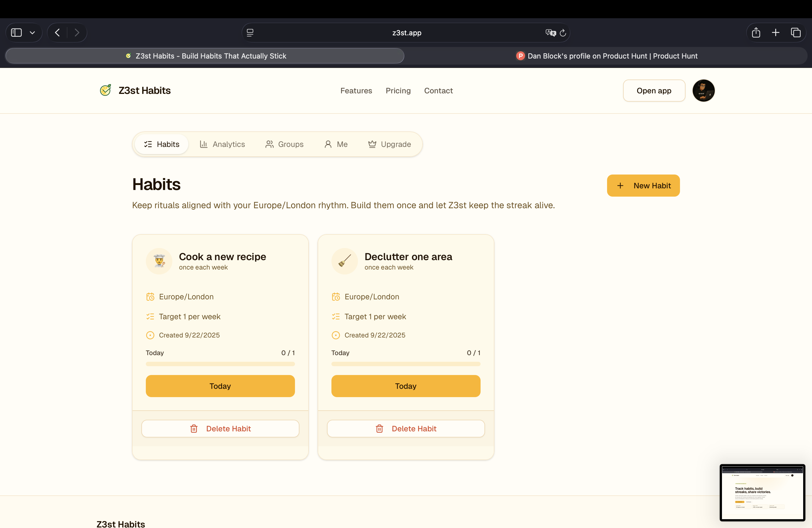The image size is (812, 528).
Task: Add a new tab with plus icon
Action: pyautogui.click(x=776, y=33)
